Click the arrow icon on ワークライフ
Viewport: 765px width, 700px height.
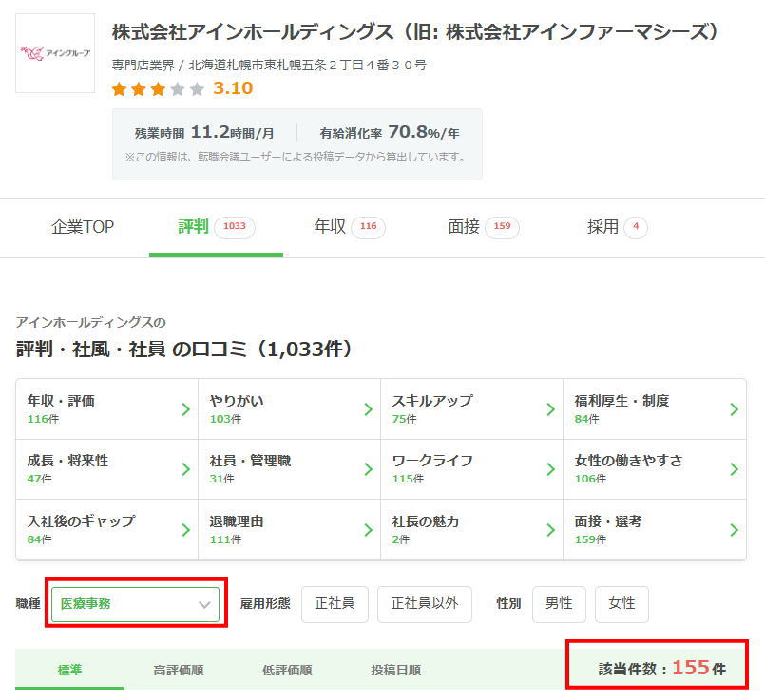[551, 469]
